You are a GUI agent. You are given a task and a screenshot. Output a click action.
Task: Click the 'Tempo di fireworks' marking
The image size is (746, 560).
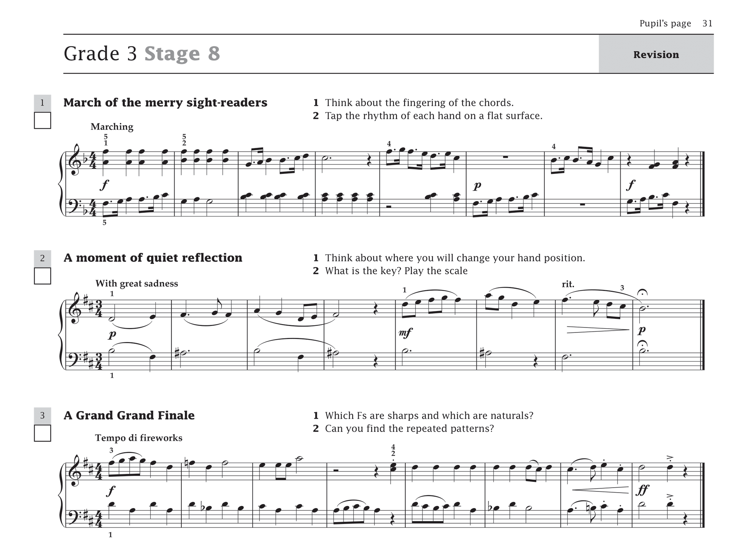tap(139, 438)
